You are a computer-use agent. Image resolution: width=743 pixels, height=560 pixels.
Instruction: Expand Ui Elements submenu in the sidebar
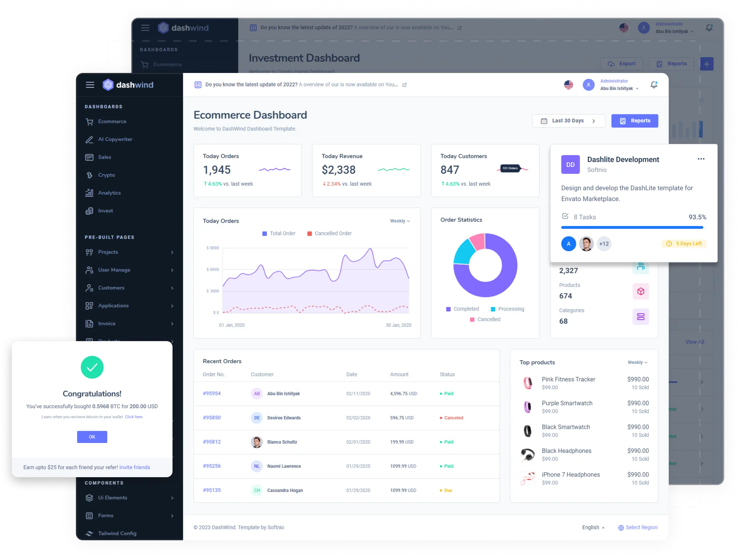(x=129, y=498)
